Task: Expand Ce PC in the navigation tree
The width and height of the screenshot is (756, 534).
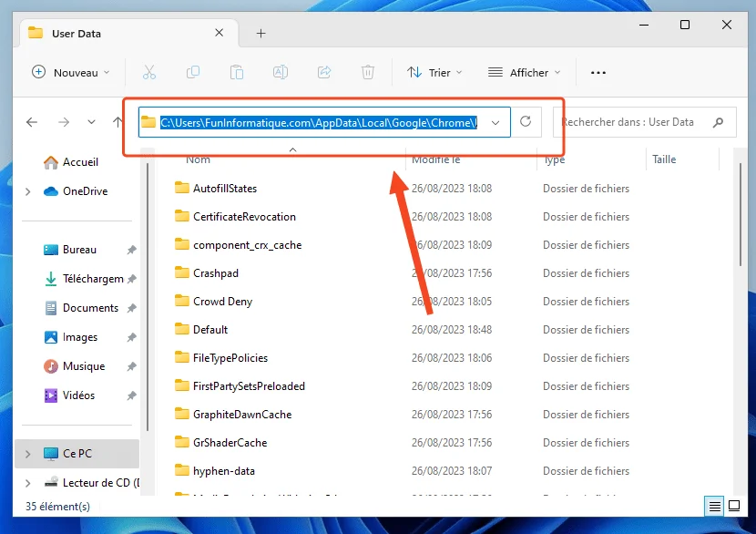Action: [x=27, y=453]
